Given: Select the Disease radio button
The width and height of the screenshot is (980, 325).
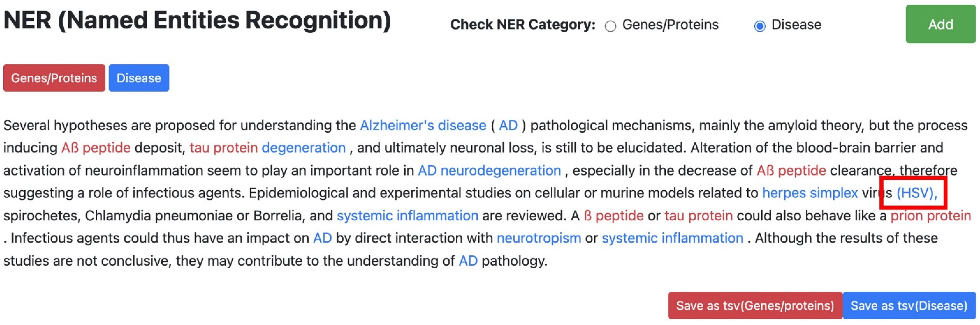Looking at the screenshot, I should point(759,26).
